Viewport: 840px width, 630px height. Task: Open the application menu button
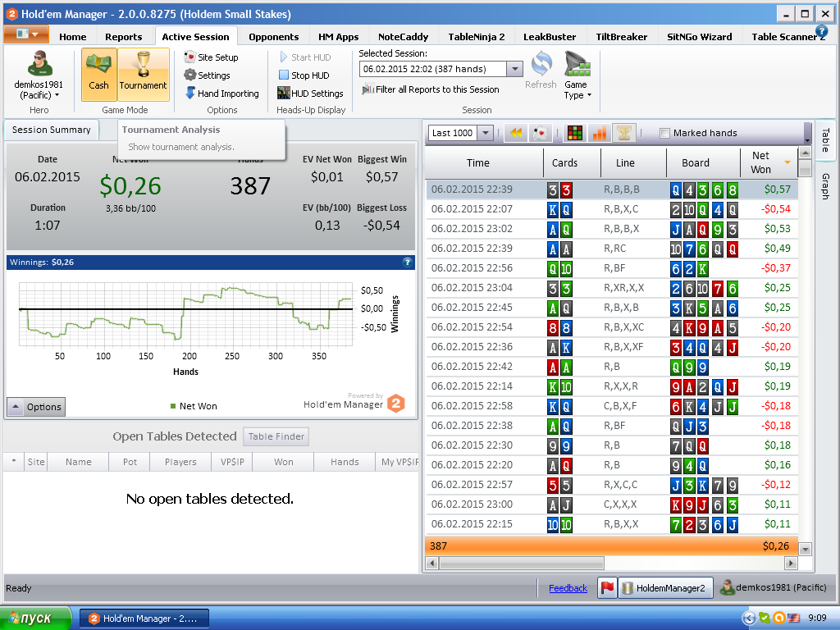coord(26,34)
